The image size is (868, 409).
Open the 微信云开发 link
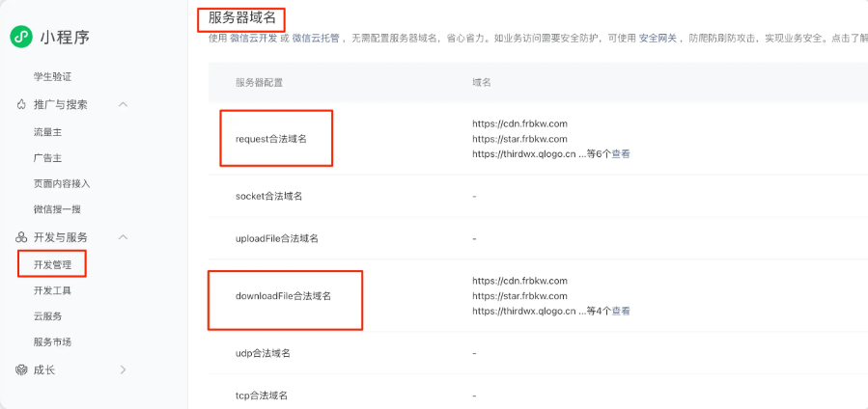(254, 39)
